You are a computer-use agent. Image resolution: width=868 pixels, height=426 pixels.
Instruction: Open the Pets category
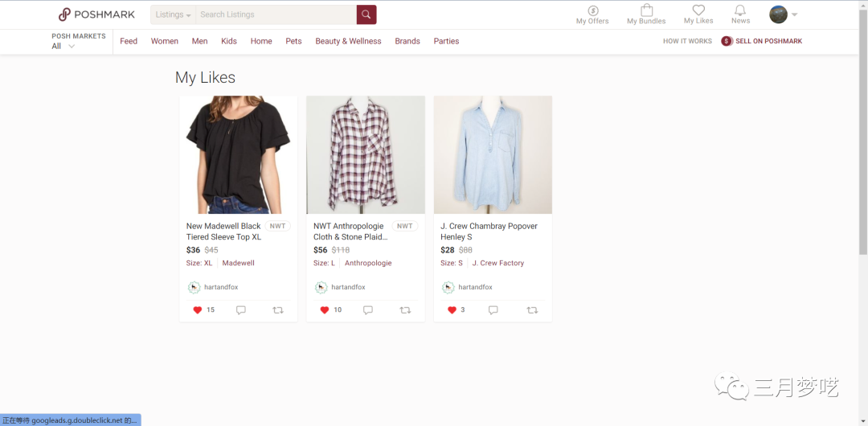293,41
